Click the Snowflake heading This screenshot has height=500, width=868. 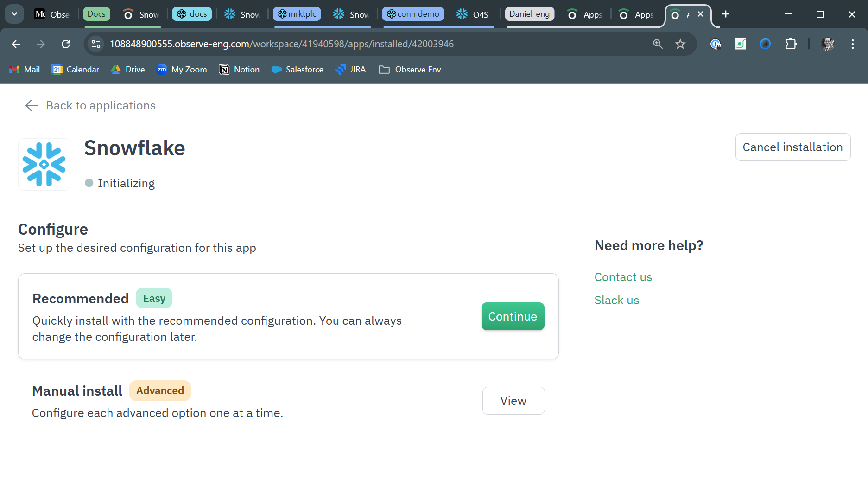pyautogui.click(x=134, y=148)
